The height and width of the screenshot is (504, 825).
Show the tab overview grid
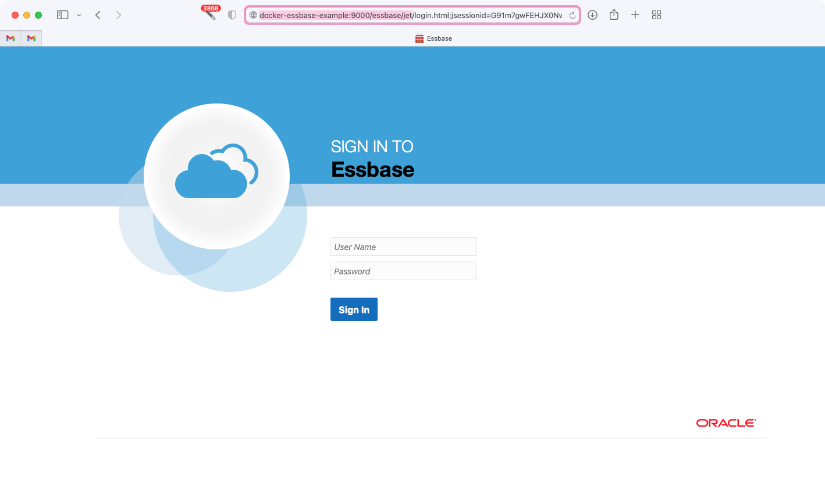click(657, 15)
